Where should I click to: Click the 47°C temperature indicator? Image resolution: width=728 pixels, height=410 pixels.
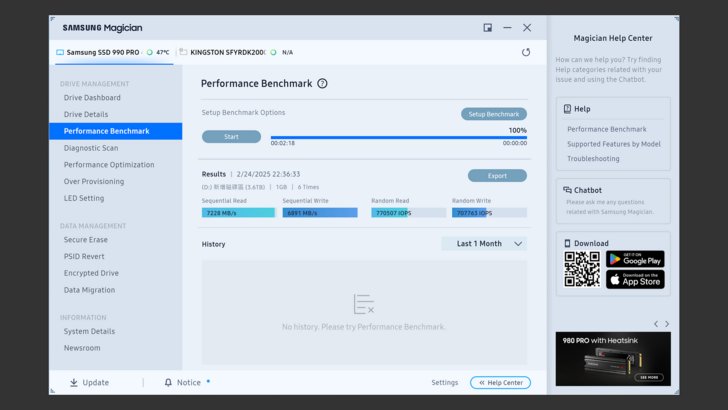coord(158,52)
